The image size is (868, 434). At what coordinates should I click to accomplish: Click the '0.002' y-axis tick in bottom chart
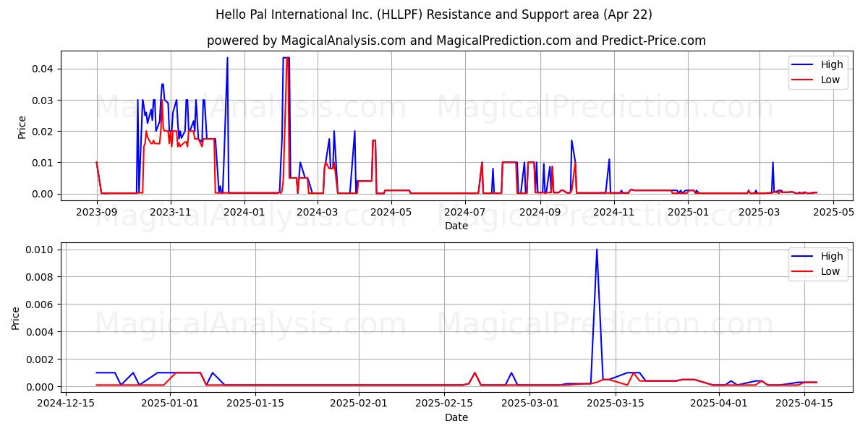click(x=41, y=359)
